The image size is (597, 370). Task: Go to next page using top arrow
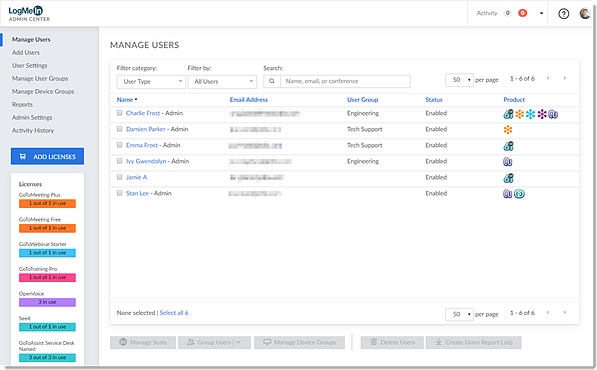565,78
